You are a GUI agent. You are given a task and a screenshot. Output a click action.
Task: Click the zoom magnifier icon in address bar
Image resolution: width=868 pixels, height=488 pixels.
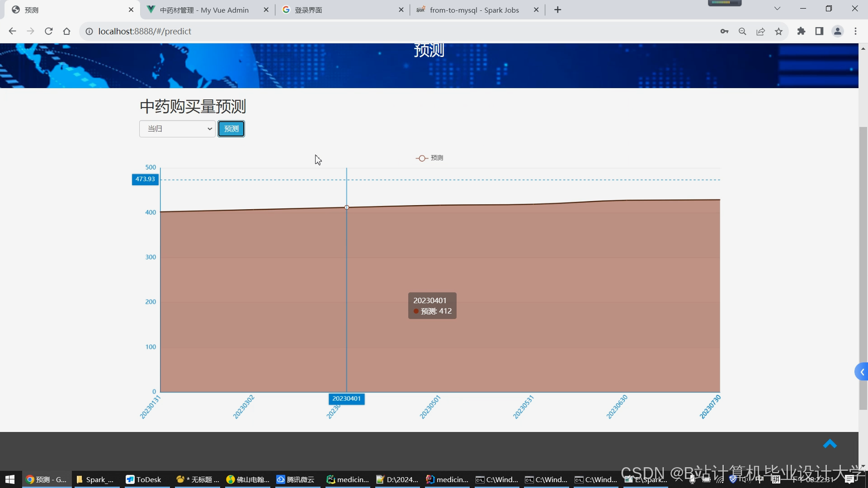click(742, 31)
